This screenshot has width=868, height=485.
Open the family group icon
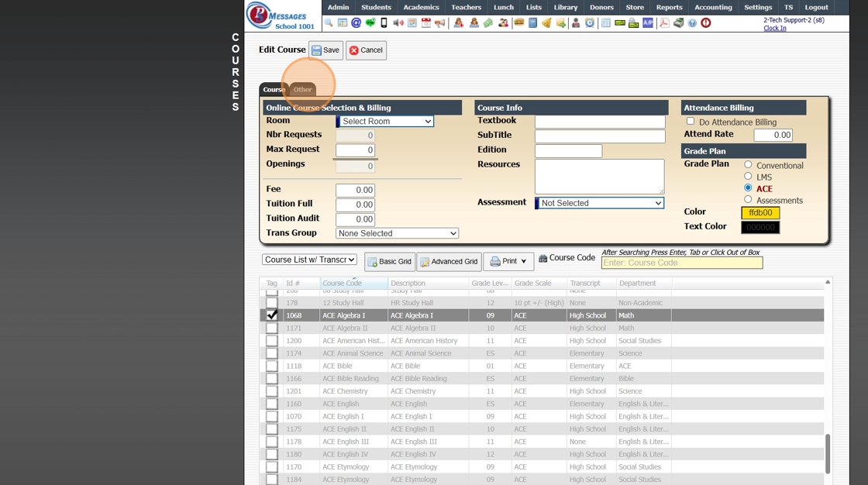[x=503, y=22]
